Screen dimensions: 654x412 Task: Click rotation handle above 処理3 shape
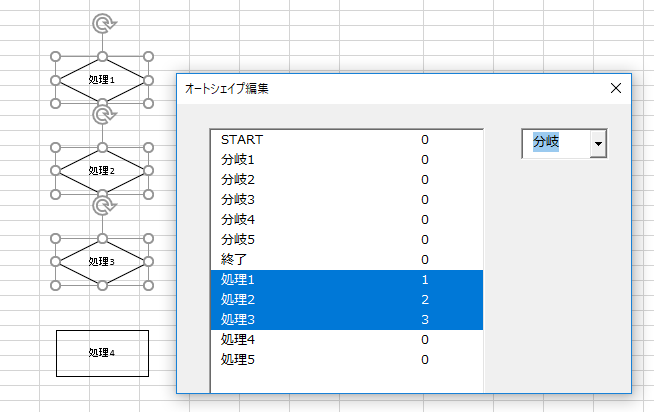tap(103, 206)
